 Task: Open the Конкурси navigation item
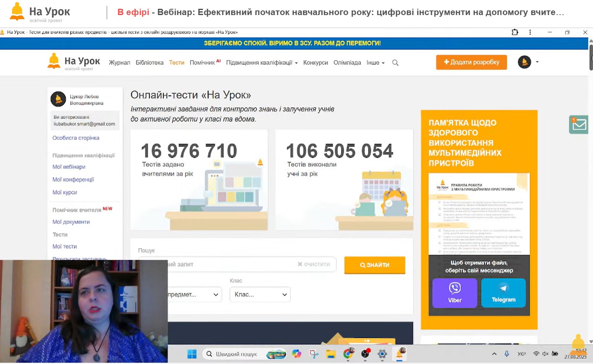(316, 63)
